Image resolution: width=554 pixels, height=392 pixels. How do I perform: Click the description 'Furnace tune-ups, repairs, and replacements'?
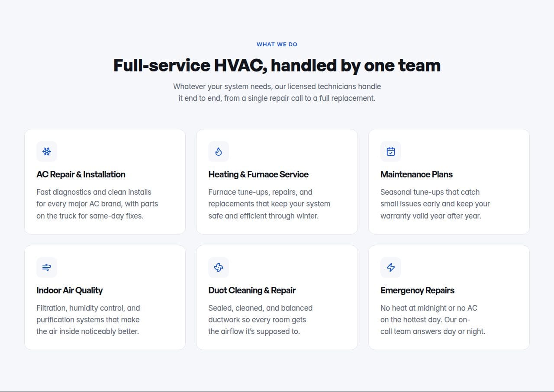point(269,204)
